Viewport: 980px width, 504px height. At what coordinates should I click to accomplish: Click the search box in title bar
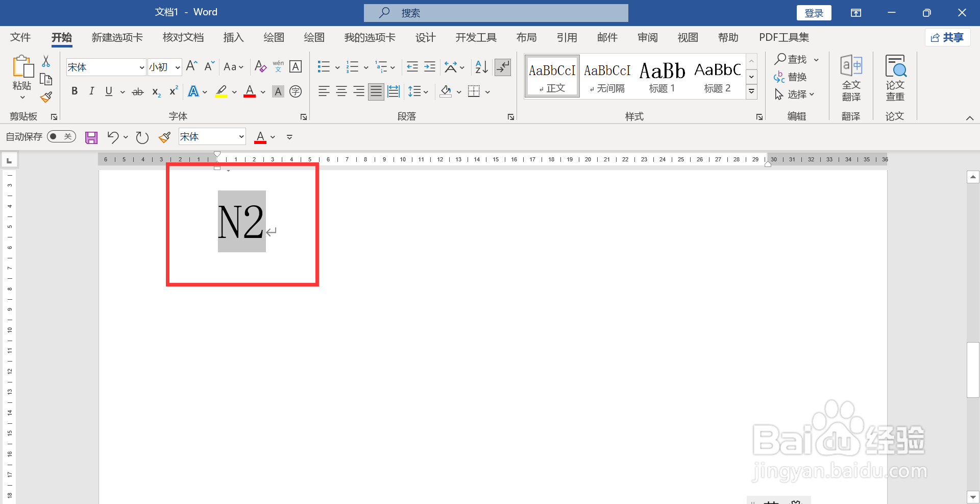tap(496, 13)
